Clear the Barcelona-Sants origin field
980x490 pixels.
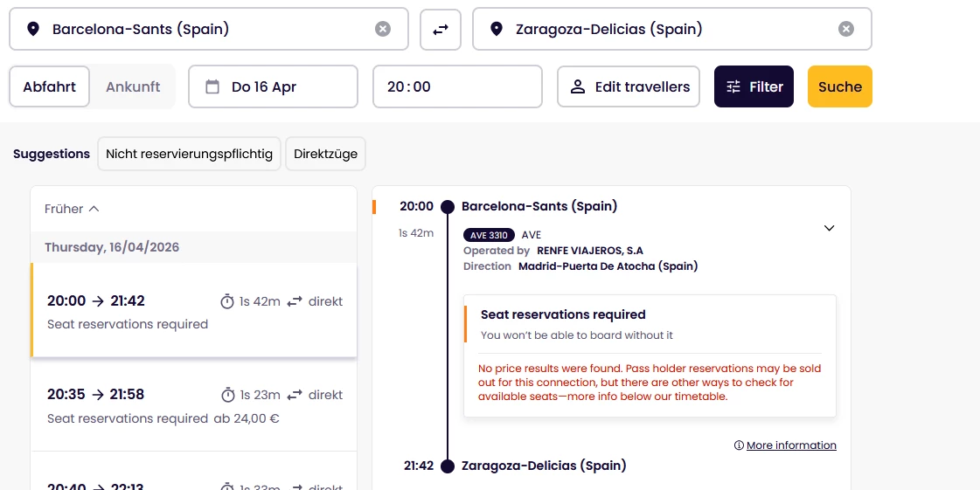pyautogui.click(x=383, y=29)
